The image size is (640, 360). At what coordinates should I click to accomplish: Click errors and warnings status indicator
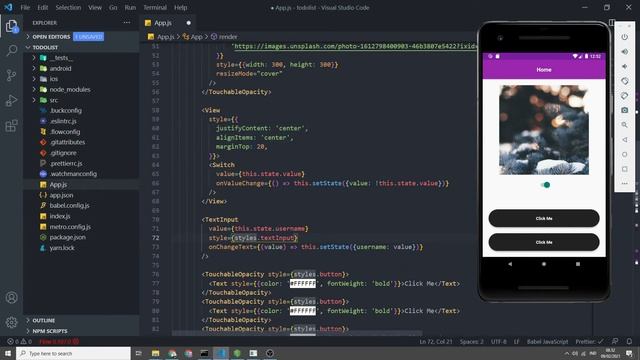tap(19, 341)
